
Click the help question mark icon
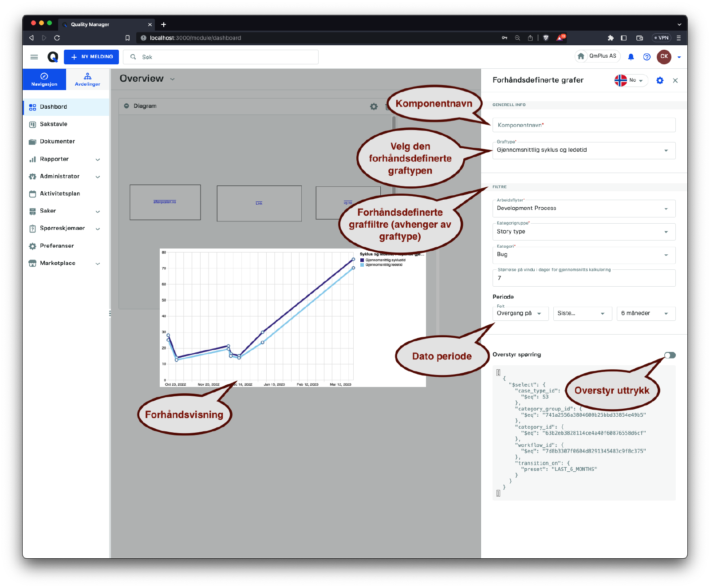point(647,57)
